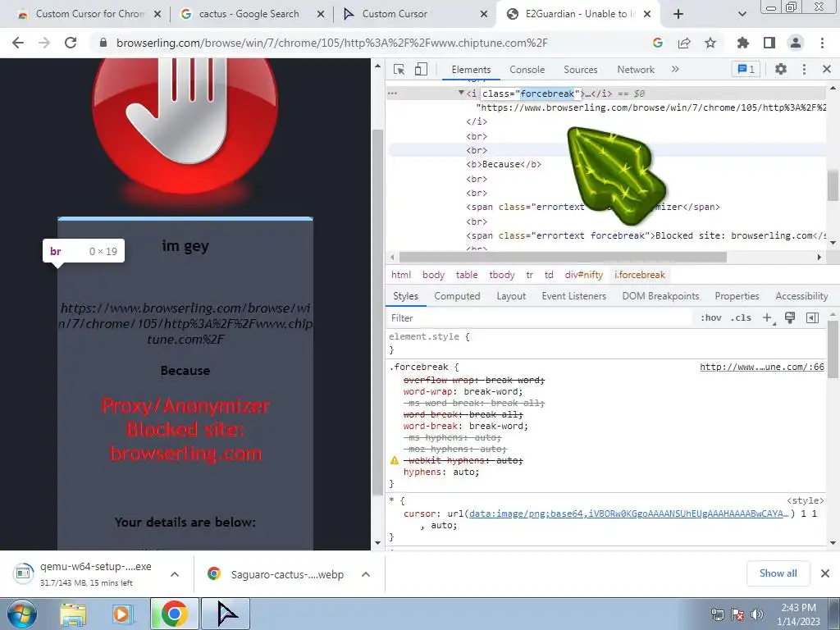Switch to the Sources tab
840x630 pixels.
(580, 70)
